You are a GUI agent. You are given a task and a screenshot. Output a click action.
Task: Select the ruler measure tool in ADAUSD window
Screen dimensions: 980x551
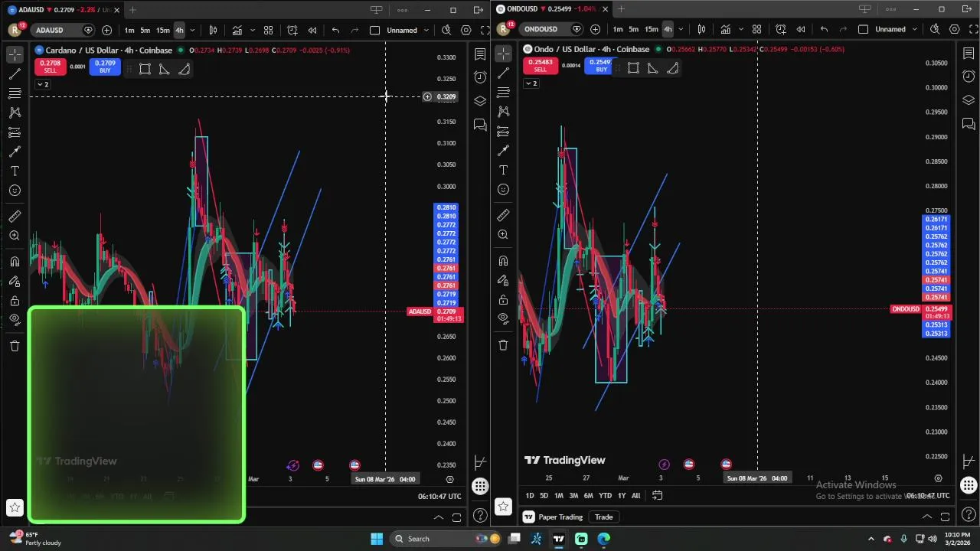(15, 217)
